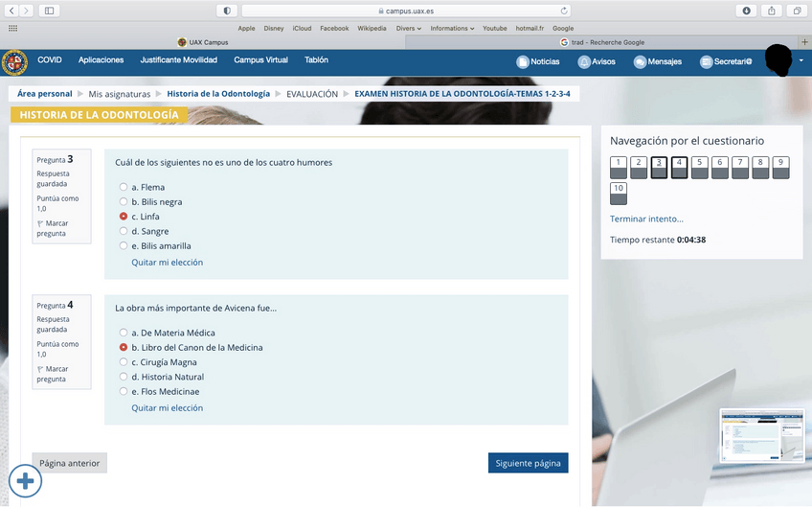Select answer d. Historia Natural

pyautogui.click(x=124, y=377)
